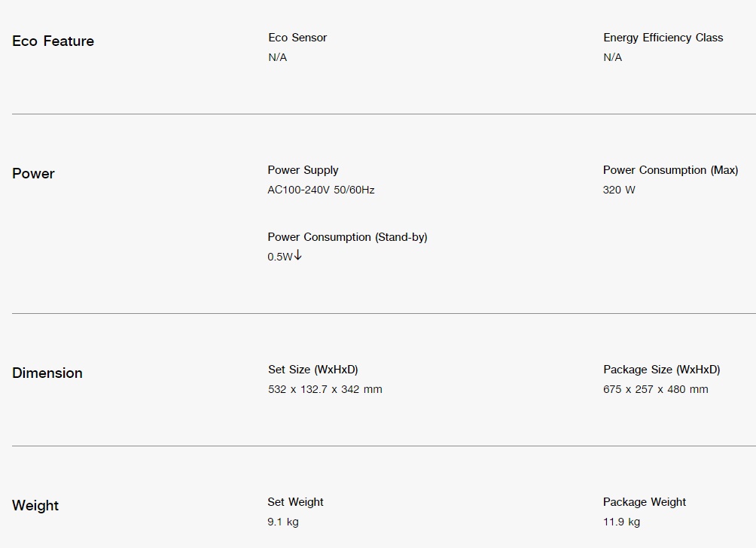Click the Weight section heading
756x548 pixels.
click(35, 506)
